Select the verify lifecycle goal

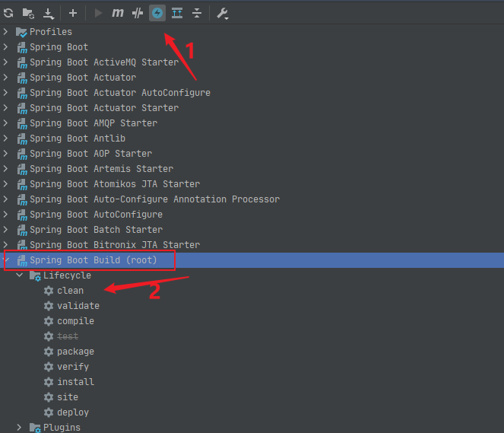(73, 367)
